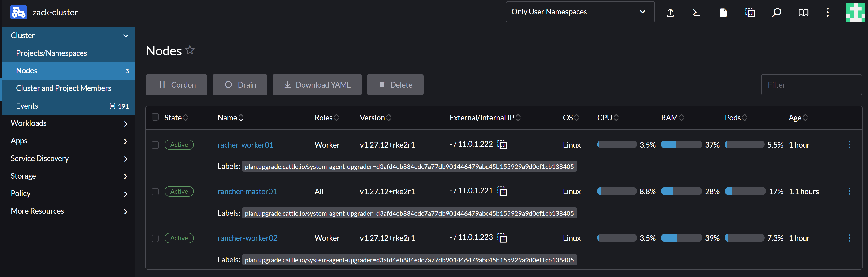The width and height of the screenshot is (868, 277).
Task: Copy IP 11.0.1.223 to clipboard
Action: point(502,238)
